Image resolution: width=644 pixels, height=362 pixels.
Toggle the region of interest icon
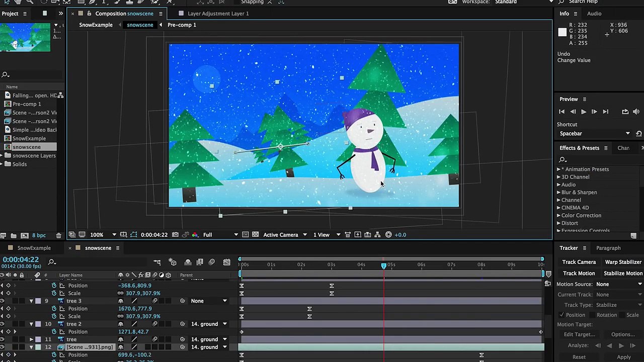pyautogui.click(x=246, y=235)
